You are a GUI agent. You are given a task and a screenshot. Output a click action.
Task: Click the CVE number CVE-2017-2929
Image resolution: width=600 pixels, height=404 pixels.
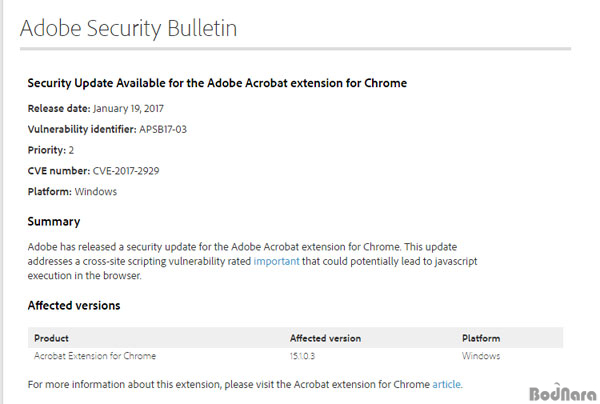[126, 171]
